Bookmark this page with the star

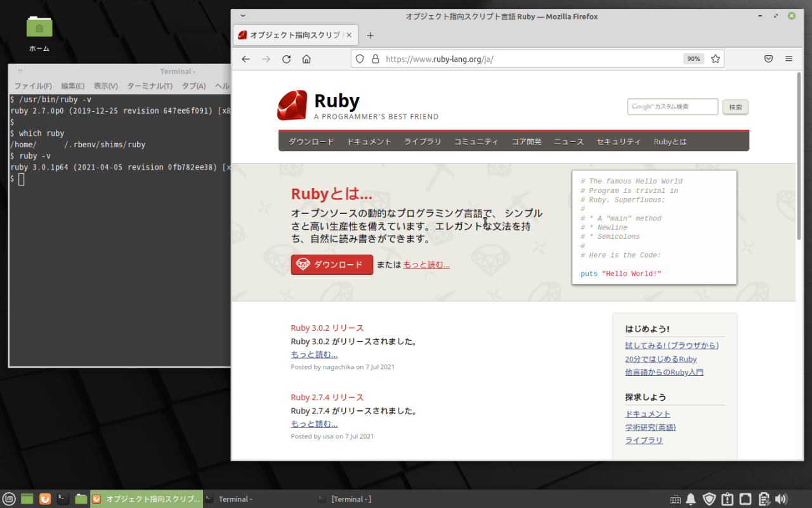[x=716, y=58]
